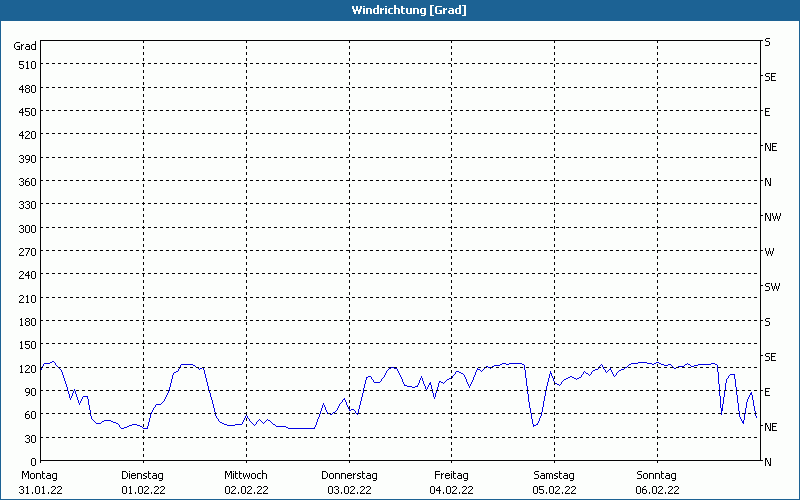The width and height of the screenshot is (800, 500).
Task: Click the date "02.02.22" under Mittwoch
Action: click(246, 490)
